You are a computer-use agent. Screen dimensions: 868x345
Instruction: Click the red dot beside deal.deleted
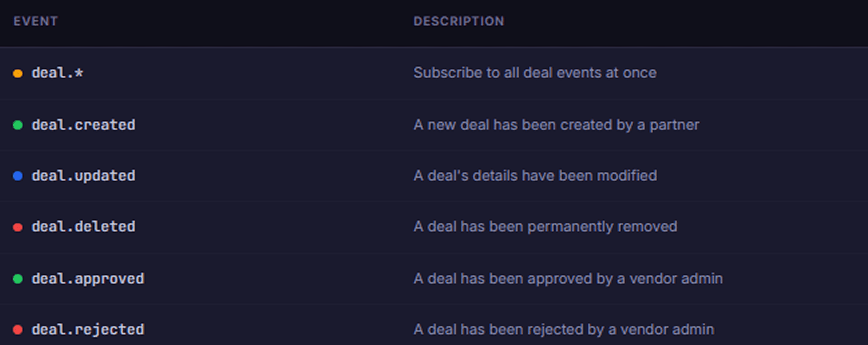click(x=18, y=227)
